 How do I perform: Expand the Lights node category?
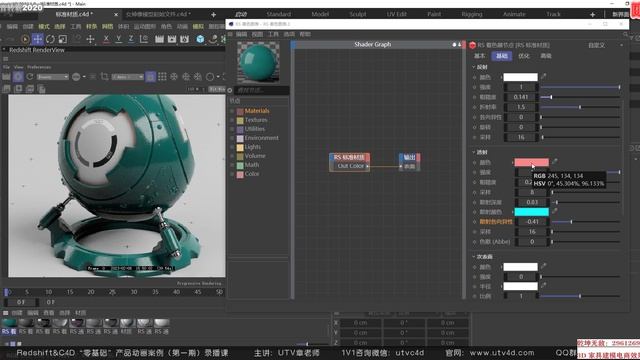point(232,147)
